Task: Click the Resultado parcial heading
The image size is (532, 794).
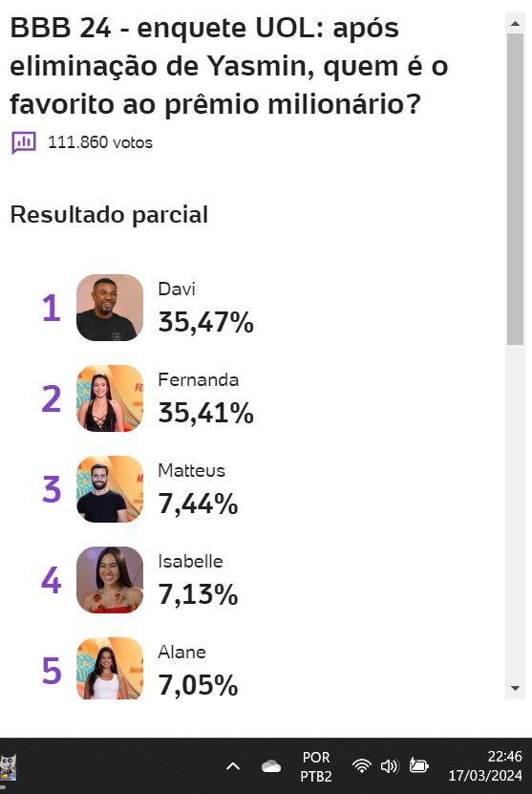Action: (x=109, y=215)
